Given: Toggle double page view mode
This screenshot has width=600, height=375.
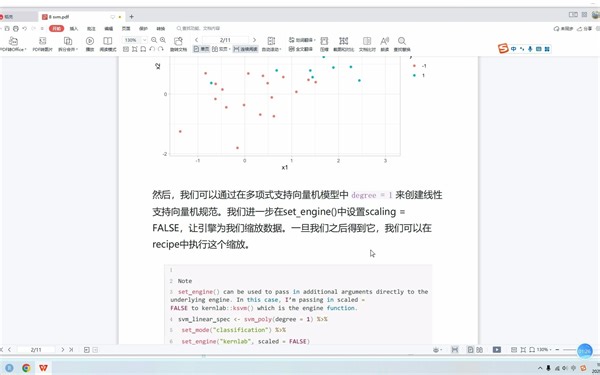Looking at the screenshot, I should coord(221,49).
